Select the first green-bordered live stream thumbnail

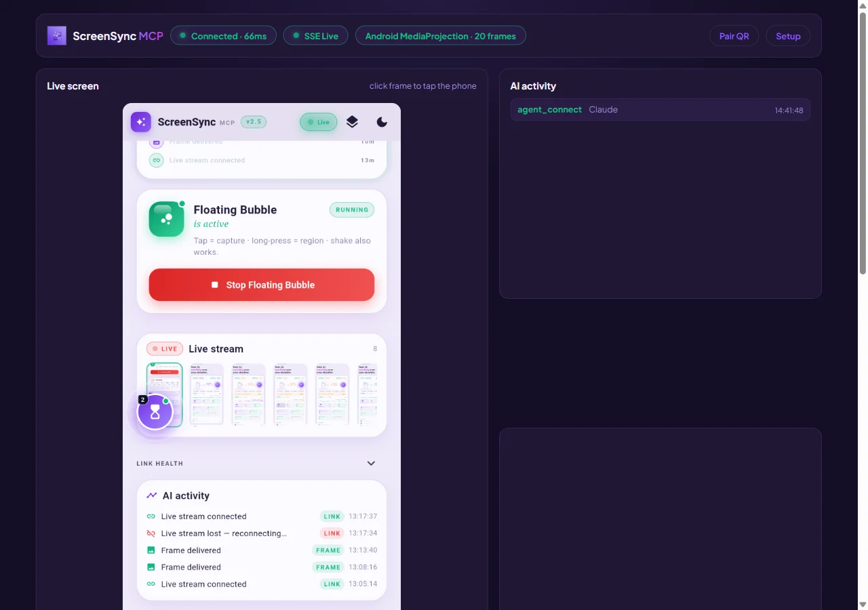coord(165,394)
